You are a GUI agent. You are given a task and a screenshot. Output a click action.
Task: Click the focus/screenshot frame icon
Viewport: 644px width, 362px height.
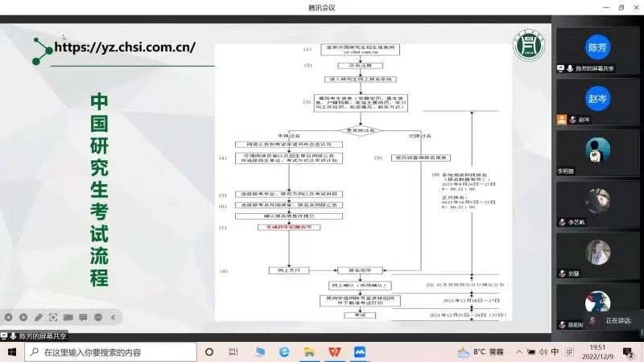point(53,317)
